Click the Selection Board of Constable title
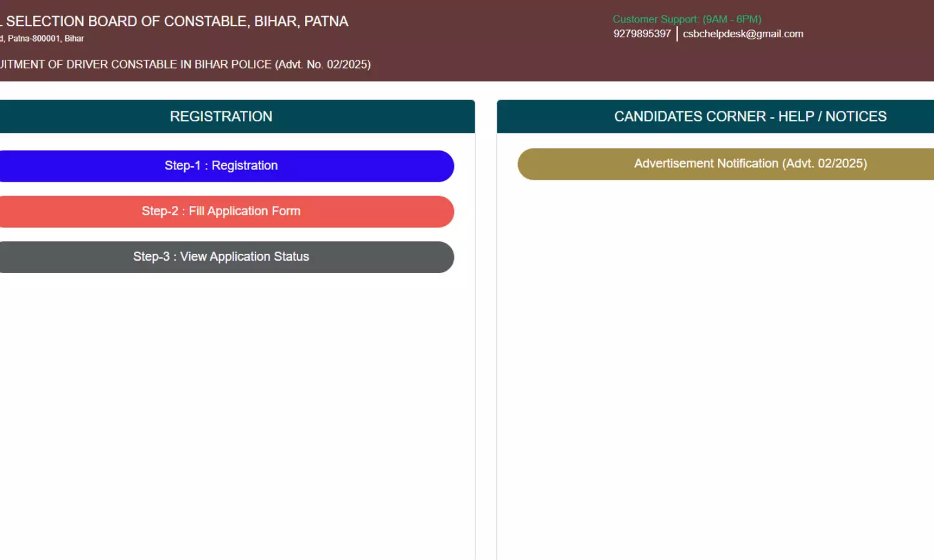 [174, 21]
